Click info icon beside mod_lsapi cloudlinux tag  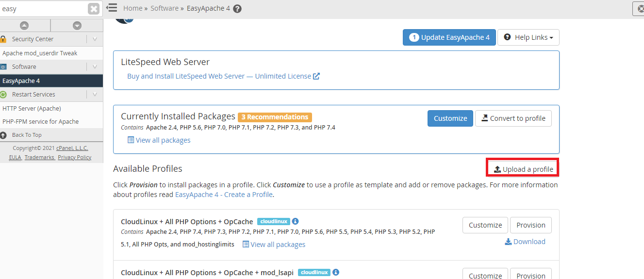336,272
